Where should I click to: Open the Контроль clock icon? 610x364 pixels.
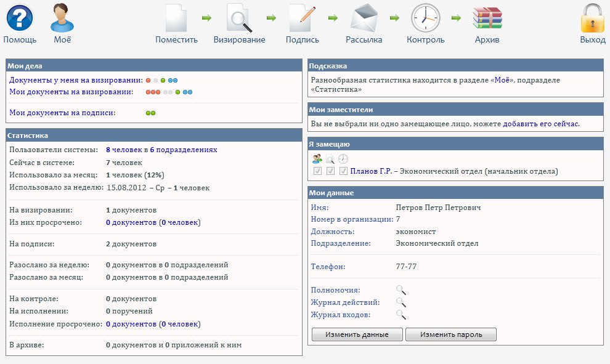[x=425, y=18]
